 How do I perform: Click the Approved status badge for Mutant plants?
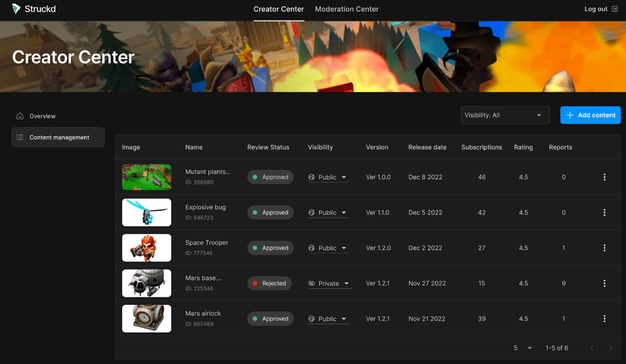tap(271, 177)
